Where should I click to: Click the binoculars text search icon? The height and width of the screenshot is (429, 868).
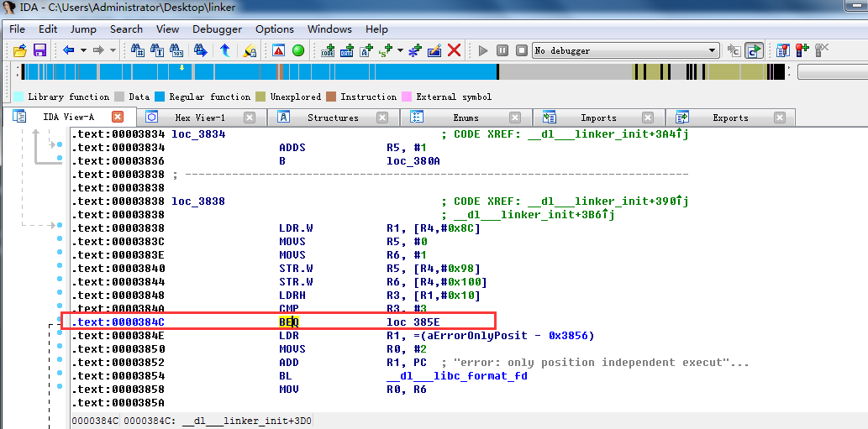click(x=157, y=51)
